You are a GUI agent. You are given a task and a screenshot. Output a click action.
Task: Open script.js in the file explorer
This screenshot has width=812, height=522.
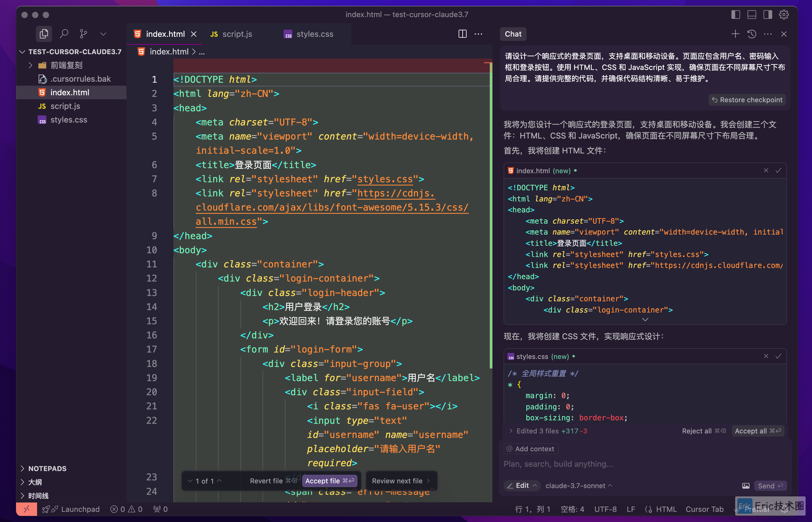click(71, 106)
